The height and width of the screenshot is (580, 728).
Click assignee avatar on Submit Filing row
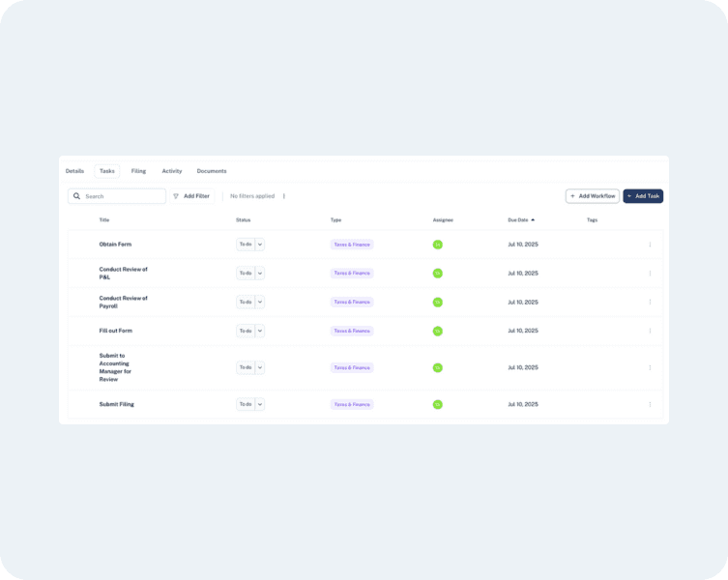[437, 404]
